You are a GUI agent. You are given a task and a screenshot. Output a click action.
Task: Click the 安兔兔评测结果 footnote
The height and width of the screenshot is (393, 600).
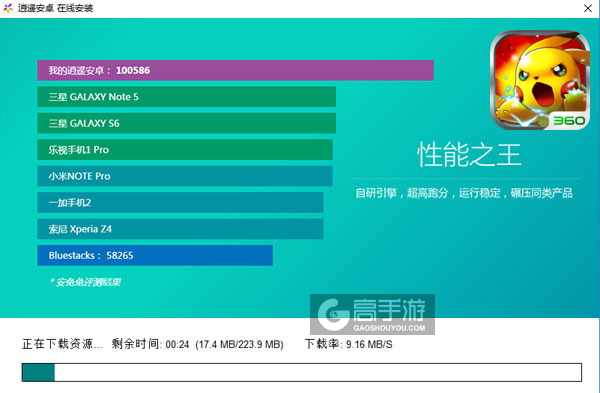[x=85, y=282]
